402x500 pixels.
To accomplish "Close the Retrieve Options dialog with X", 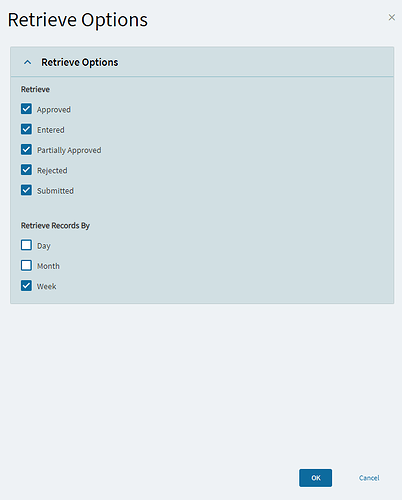I will click(x=392, y=17).
